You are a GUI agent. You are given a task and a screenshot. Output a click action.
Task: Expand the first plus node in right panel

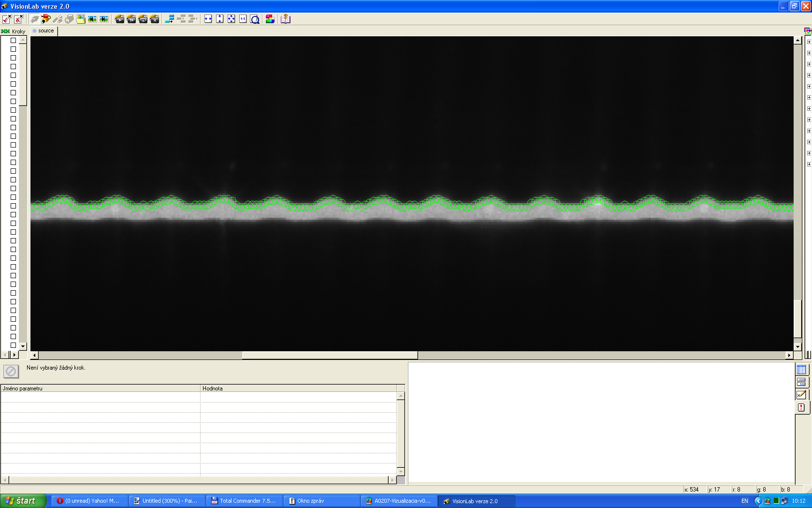click(x=809, y=42)
